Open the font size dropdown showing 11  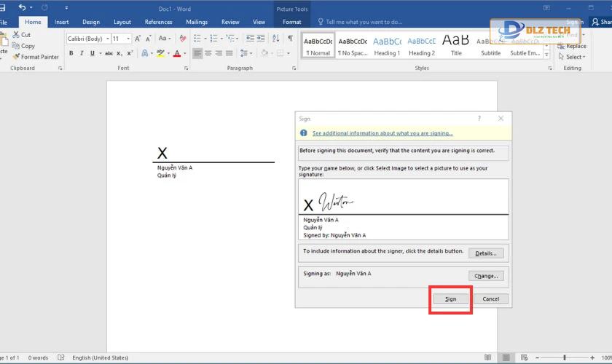tap(128, 39)
